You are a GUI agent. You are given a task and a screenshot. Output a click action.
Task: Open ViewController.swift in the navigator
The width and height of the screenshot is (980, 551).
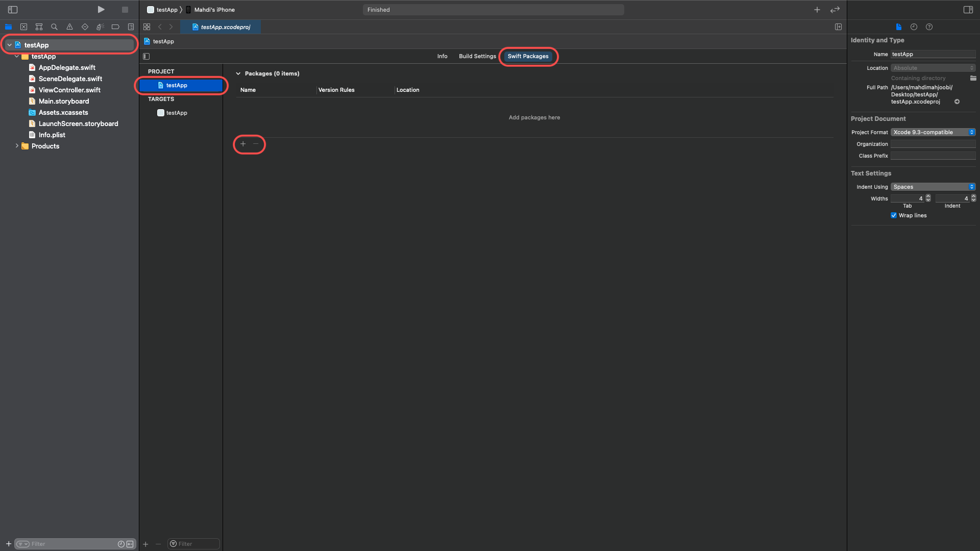[69, 90]
